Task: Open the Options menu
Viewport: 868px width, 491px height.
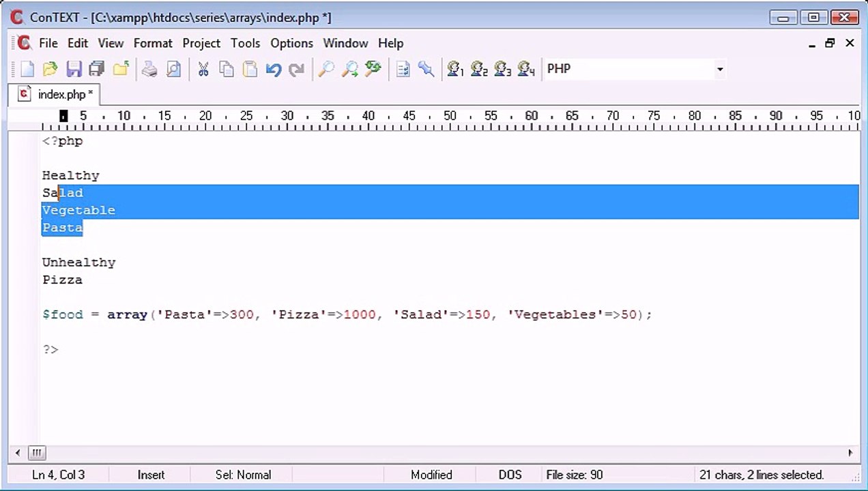Action: click(291, 43)
